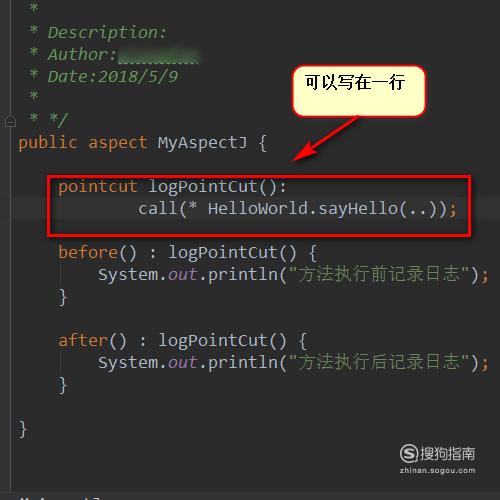The image size is (500, 500).
Task: Click the red arrow pointing at pointcut
Action: click(325, 138)
